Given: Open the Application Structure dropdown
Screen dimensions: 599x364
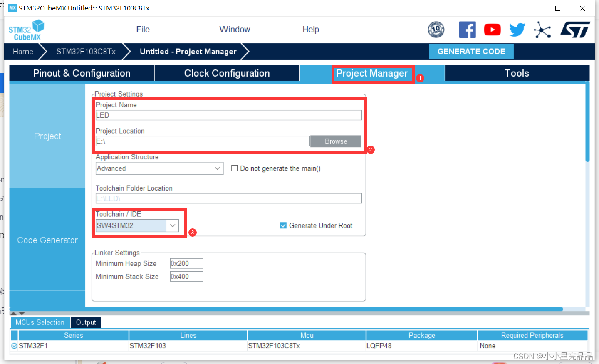Looking at the screenshot, I should coord(159,168).
